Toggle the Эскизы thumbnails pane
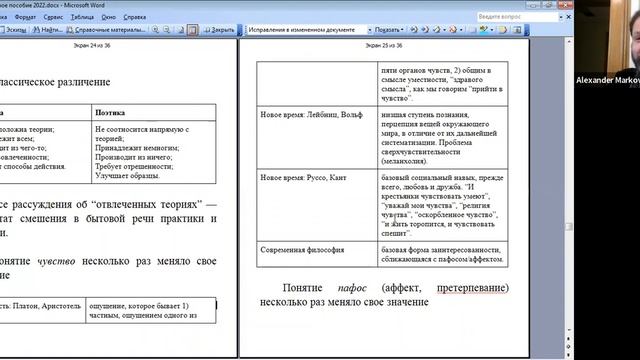 [13, 30]
